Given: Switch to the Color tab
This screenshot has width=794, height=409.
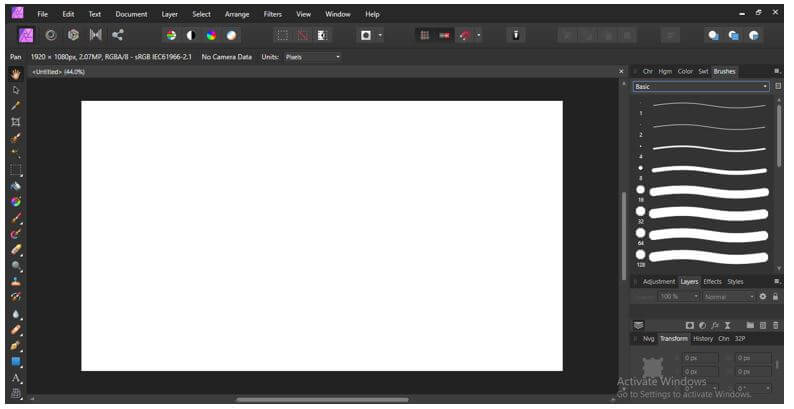Looking at the screenshot, I should tap(685, 71).
